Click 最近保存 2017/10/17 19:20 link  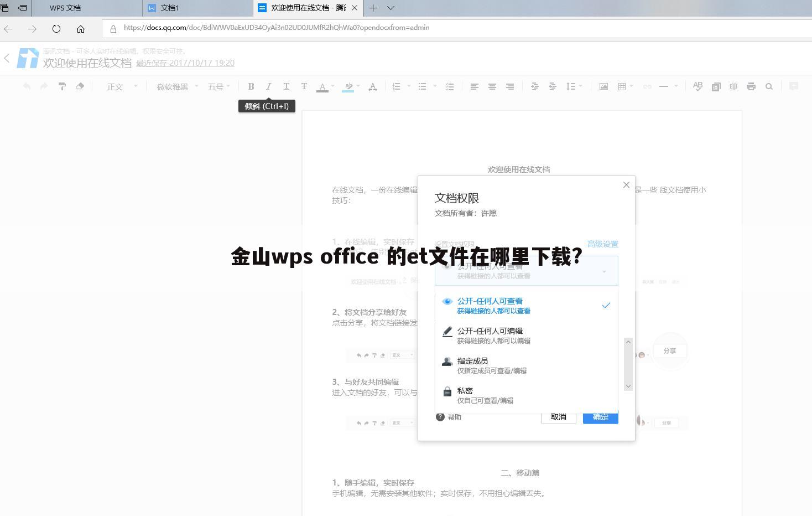185,63
